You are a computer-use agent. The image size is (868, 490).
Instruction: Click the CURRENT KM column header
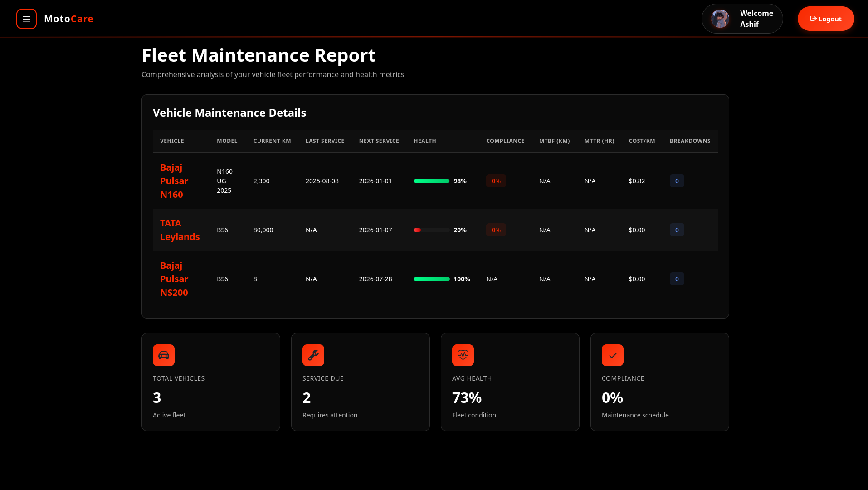click(272, 141)
